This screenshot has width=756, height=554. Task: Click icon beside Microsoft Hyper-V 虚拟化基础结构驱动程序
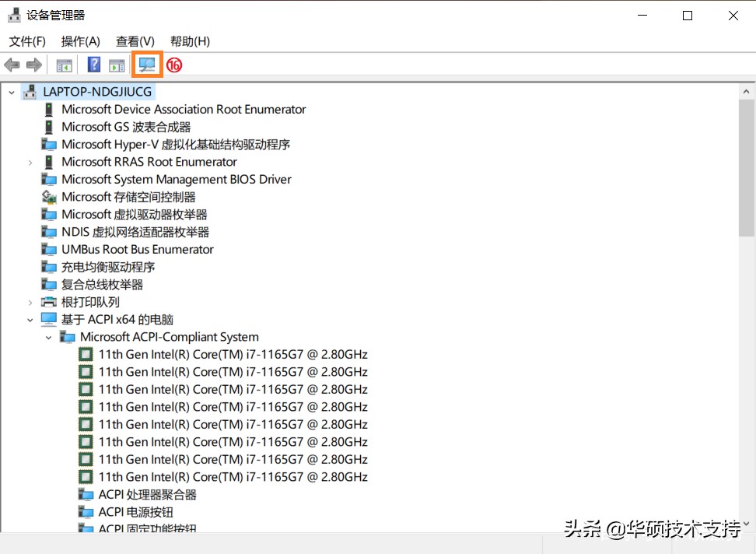pos(49,144)
